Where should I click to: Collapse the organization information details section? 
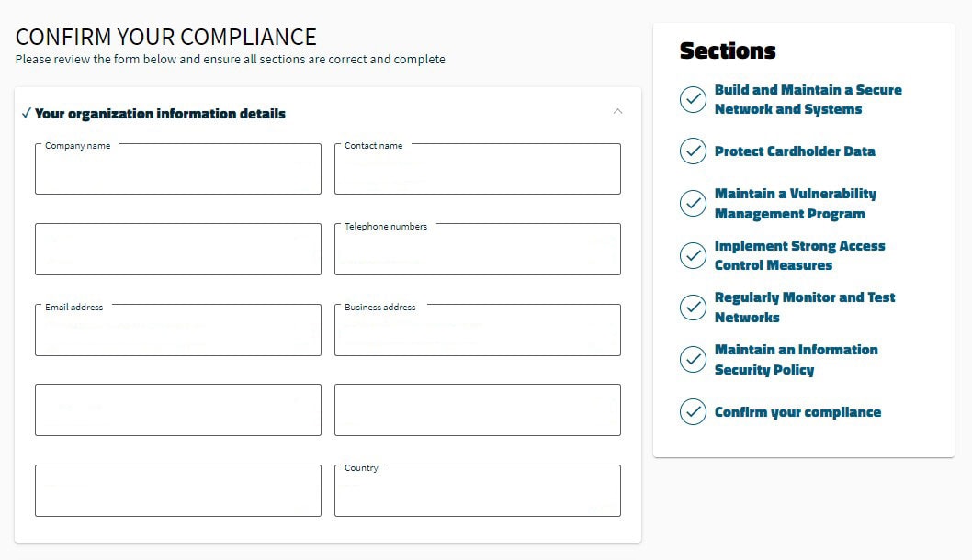(x=618, y=110)
